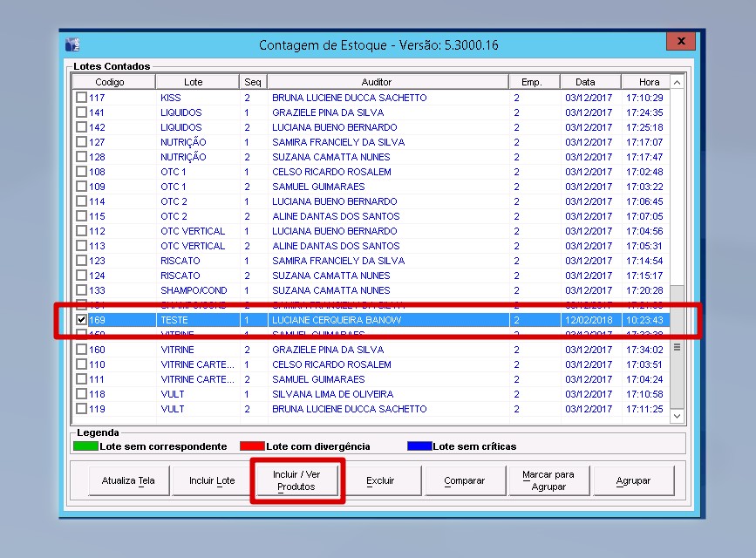Tick the checkbox for code 141 LIQUIDOS
This screenshot has height=558, width=756.
[81, 112]
